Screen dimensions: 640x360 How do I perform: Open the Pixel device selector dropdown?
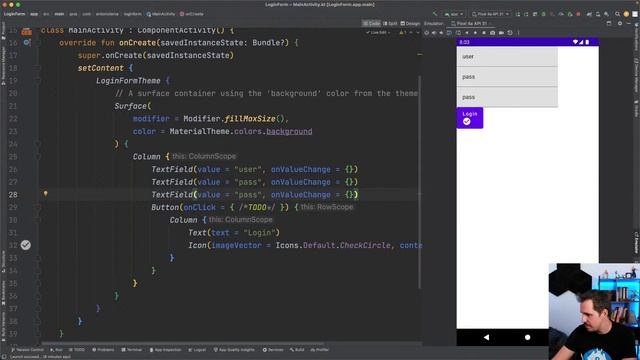[490, 14]
